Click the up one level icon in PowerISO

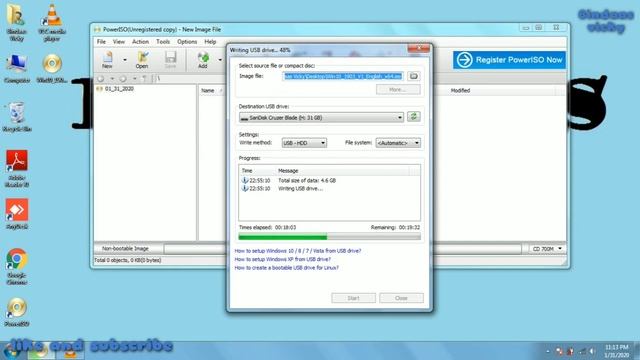click(144, 78)
